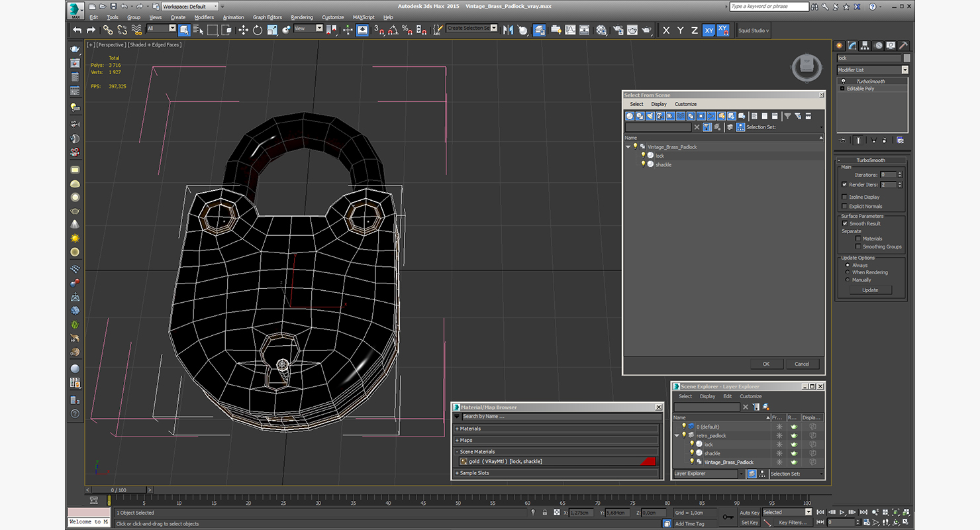Activate Bind to Space Warp tool

[137, 30]
